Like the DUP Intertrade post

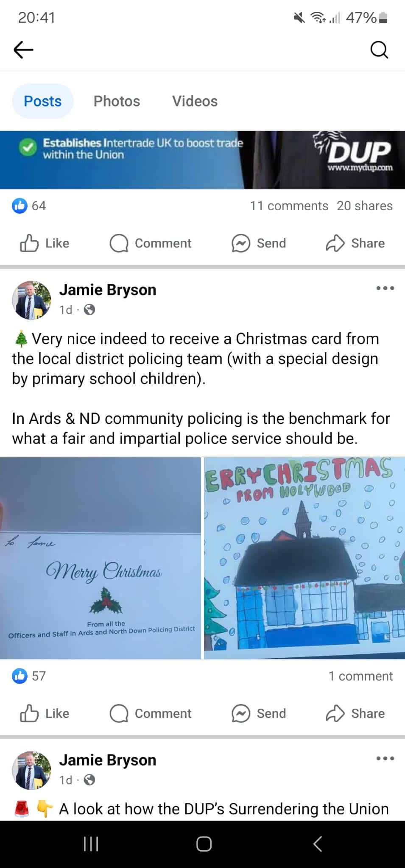(45, 243)
